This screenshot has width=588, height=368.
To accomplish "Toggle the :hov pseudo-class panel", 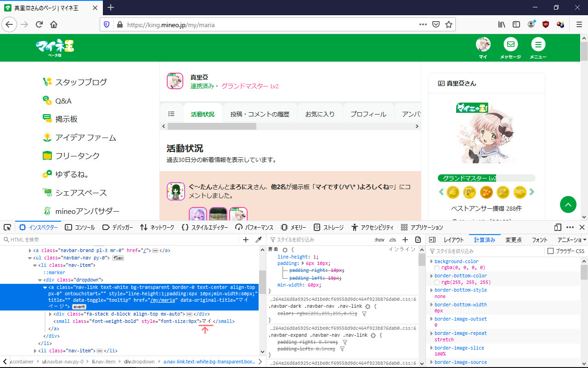I will tap(379, 240).
